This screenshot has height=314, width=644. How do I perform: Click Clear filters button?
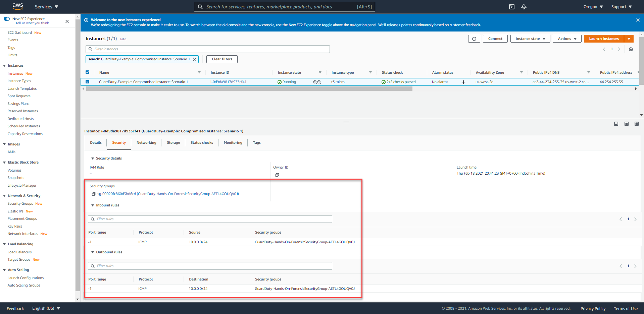[x=222, y=59]
